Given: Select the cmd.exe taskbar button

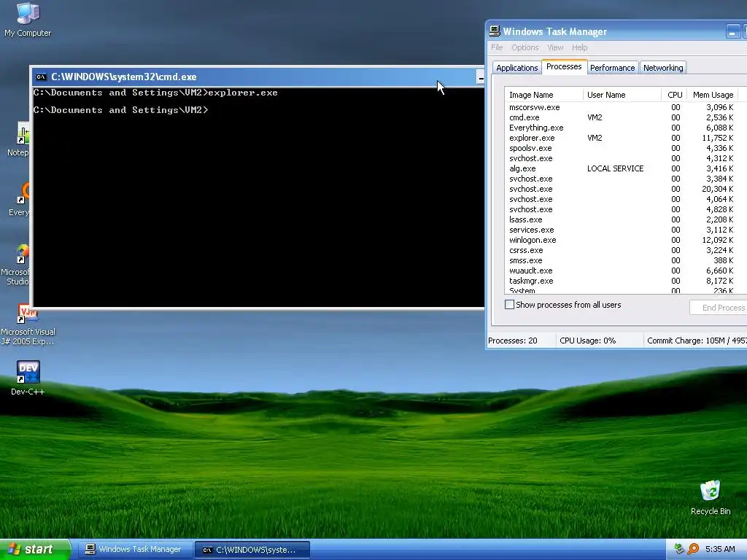Looking at the screenshot, I should pyautogui.click(x=252, y=550).
